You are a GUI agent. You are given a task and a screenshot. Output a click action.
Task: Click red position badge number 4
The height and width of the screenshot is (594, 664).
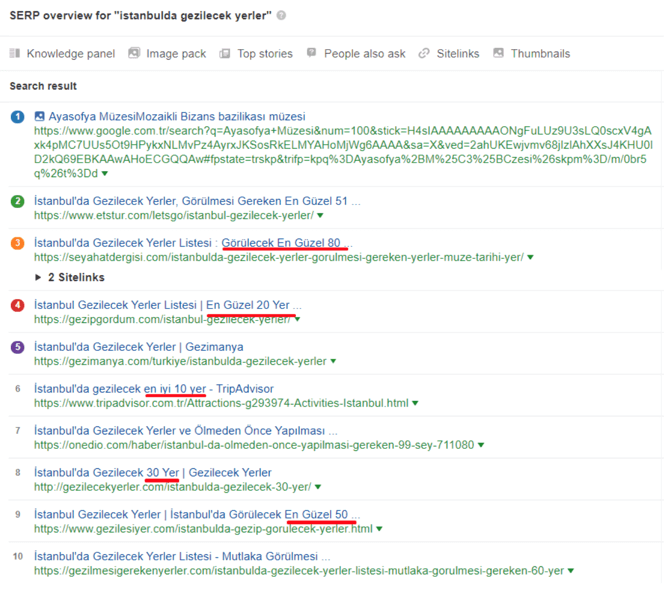[17, 305]
